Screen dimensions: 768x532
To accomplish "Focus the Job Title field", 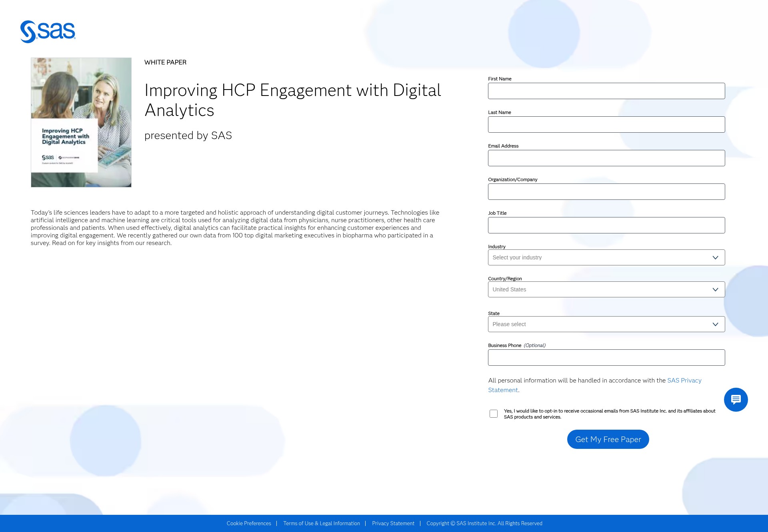I will (606, 225).
